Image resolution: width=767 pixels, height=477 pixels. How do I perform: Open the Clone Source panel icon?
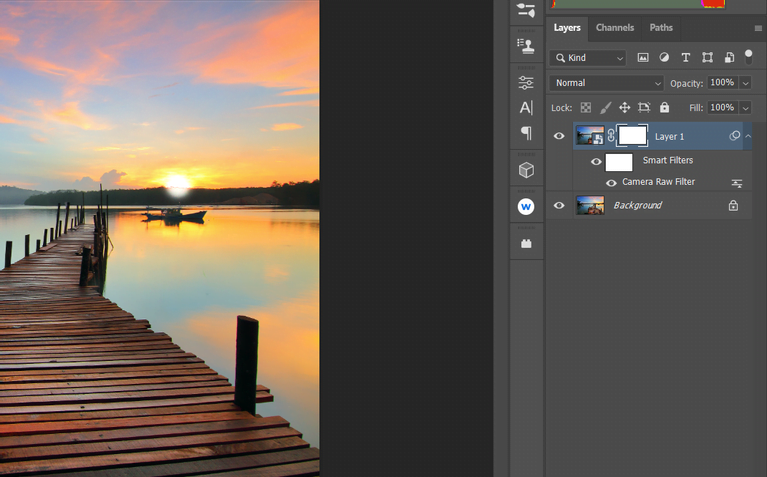526,46
